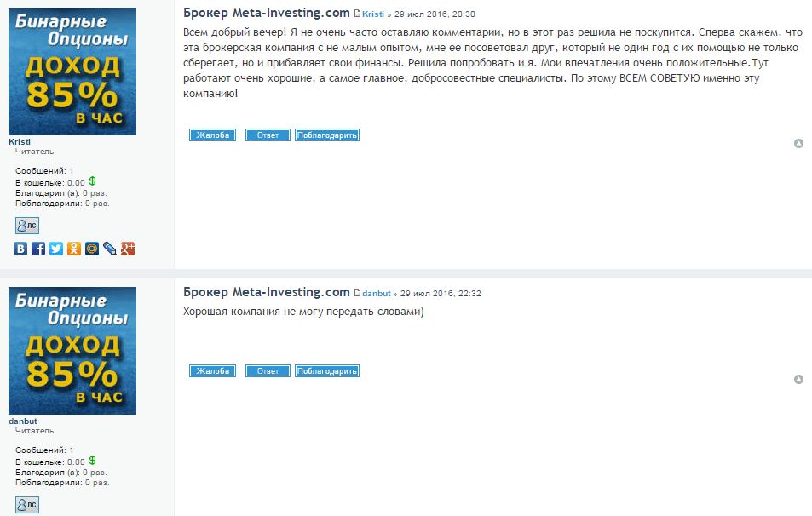Reply to Kristi's post with Ответ
Screen dimensions: 812x516
click(x=268, y=135)
